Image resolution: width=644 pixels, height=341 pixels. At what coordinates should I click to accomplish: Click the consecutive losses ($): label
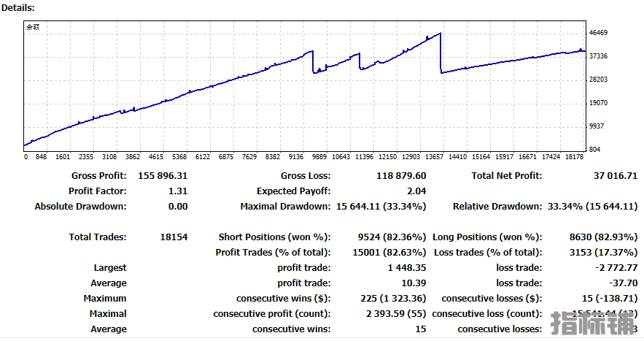[492, 298]
